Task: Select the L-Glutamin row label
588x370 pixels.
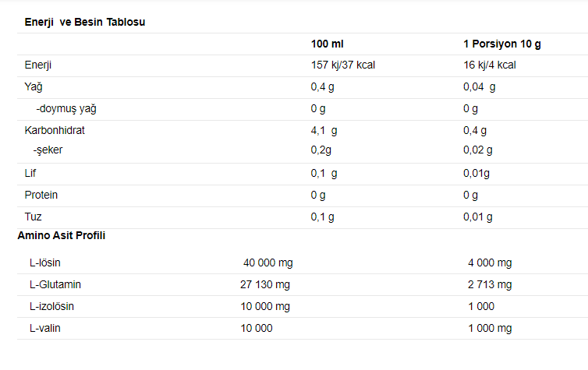Action: click(x=55, y=284)
